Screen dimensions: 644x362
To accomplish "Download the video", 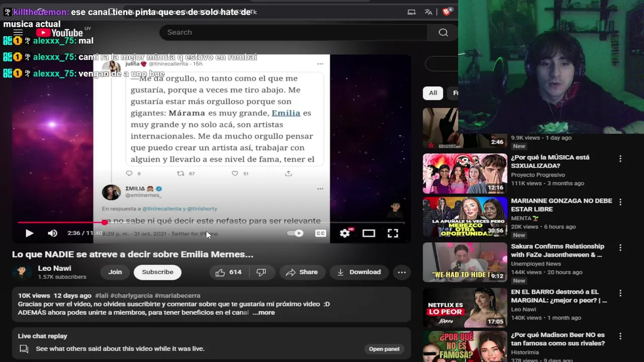I will tap(359, 272).
